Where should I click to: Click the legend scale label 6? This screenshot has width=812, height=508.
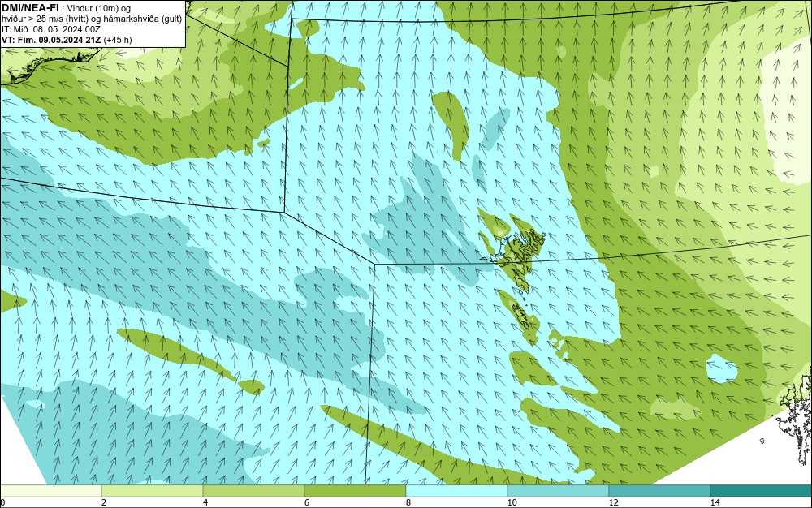pos(307,502)
